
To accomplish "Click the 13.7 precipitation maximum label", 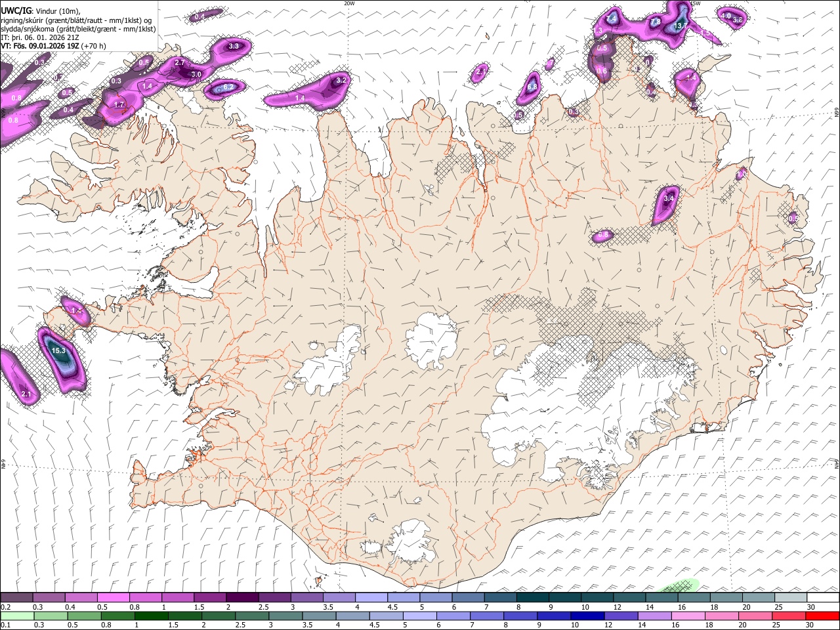I will pyautogui.click(x=682, y=26).
